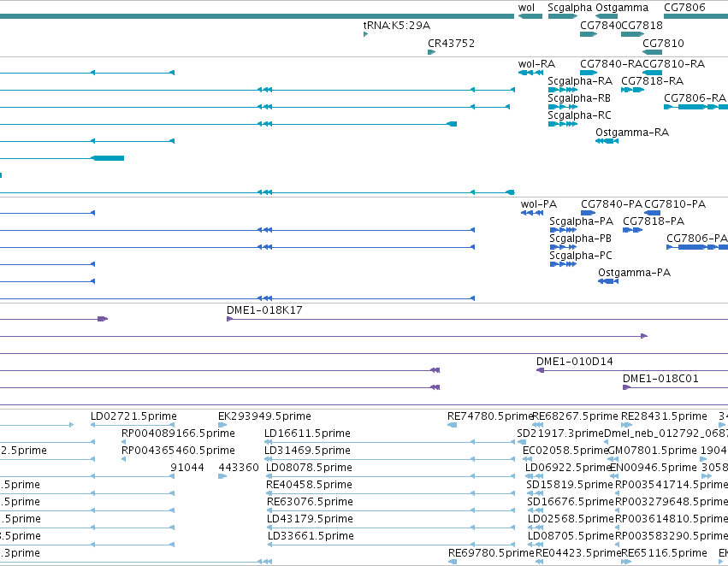The image size is (728, 566).
Task: Select the LD43179.5prime EST label
Action: click(x=310, y=520)
